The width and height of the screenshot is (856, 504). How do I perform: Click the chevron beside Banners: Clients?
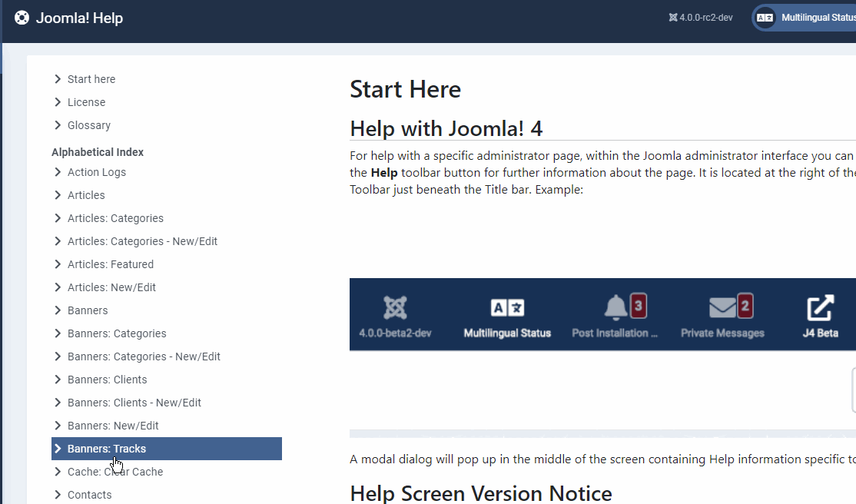tap(58, 380)
